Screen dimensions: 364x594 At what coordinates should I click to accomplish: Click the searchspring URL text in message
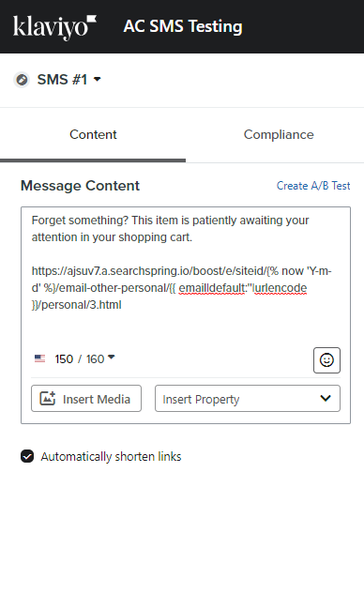[x=181, y=288]
